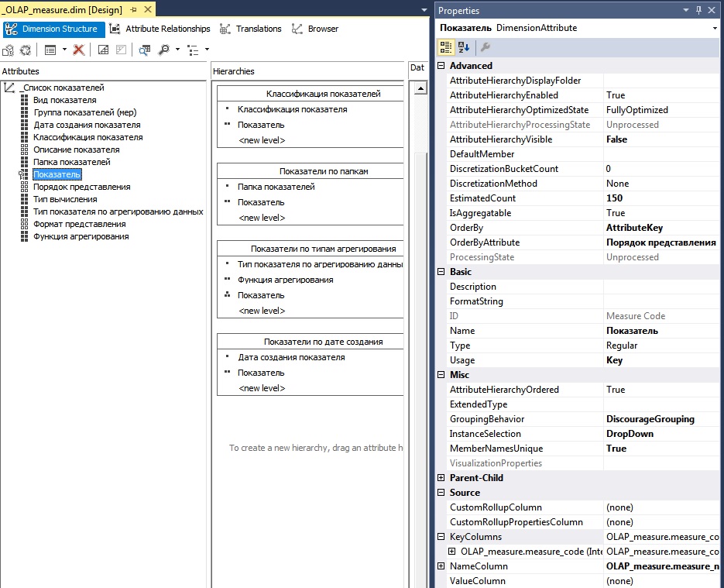
Task: Click the Name property value Показатель
Action: coord(661,331)
